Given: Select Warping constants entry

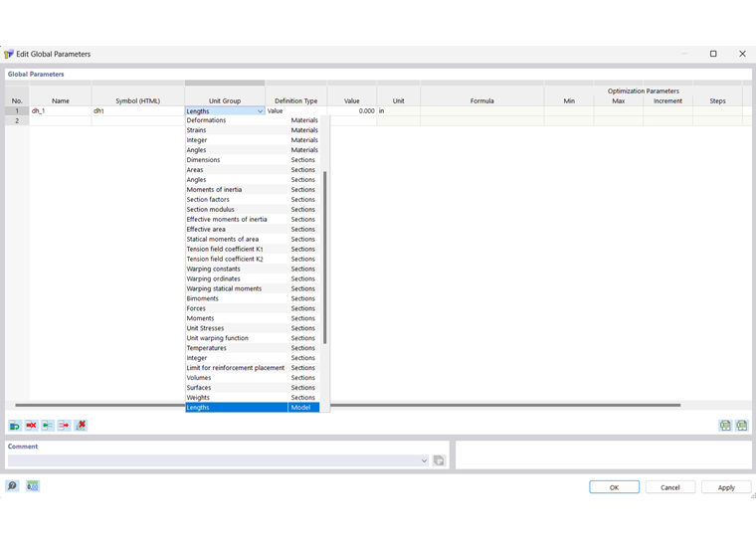Looking at the screenshot, I should click(x=252, y=269).
